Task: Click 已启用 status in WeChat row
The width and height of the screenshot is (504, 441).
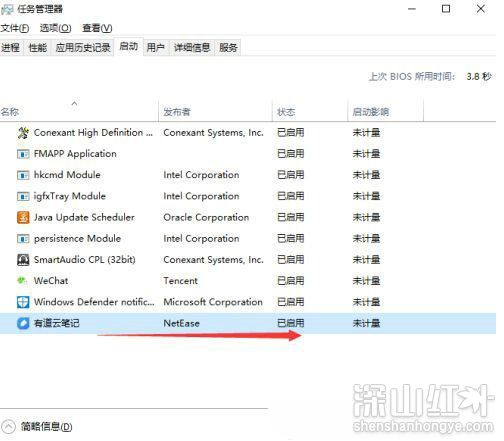Action: click(291, 281)
